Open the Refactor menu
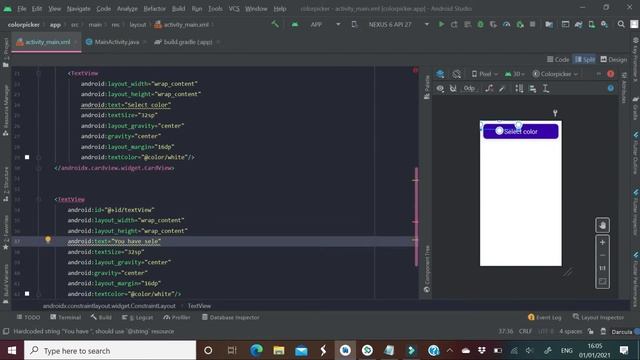This screenshot has height=360, width=640. [x=154, y=9]
